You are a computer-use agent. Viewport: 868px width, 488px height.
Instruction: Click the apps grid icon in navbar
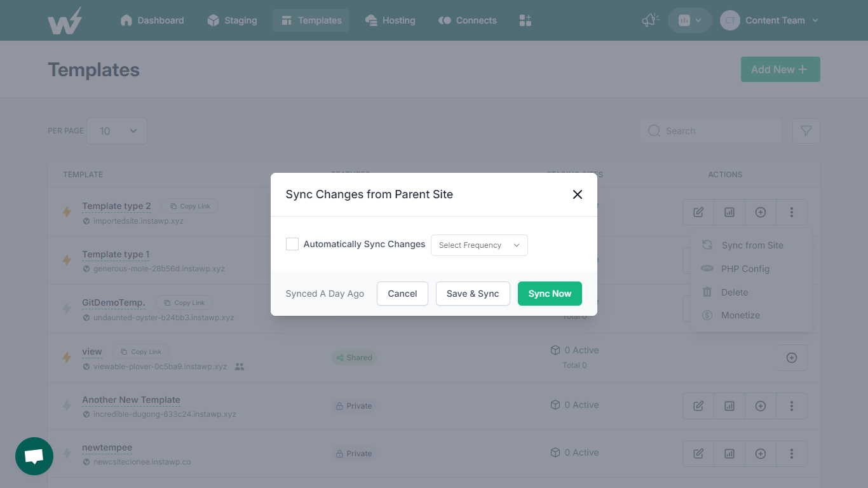525,20
